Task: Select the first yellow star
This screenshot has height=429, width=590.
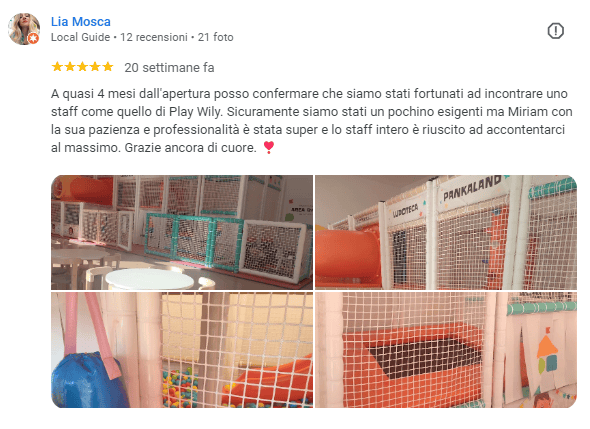Action: 57,67
